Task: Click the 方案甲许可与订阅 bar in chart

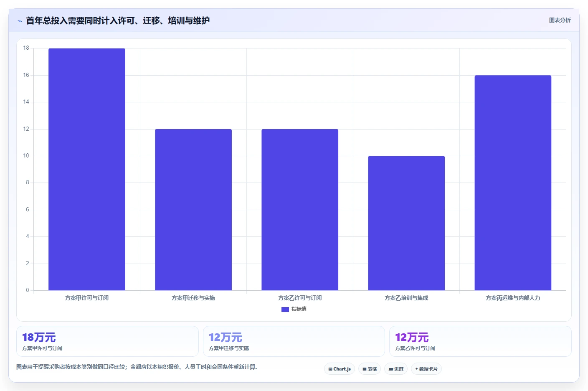Action: (x=87, y=169)
